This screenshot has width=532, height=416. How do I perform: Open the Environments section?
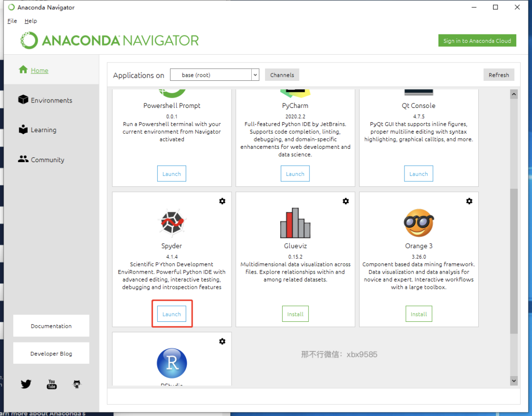point(51,100)
